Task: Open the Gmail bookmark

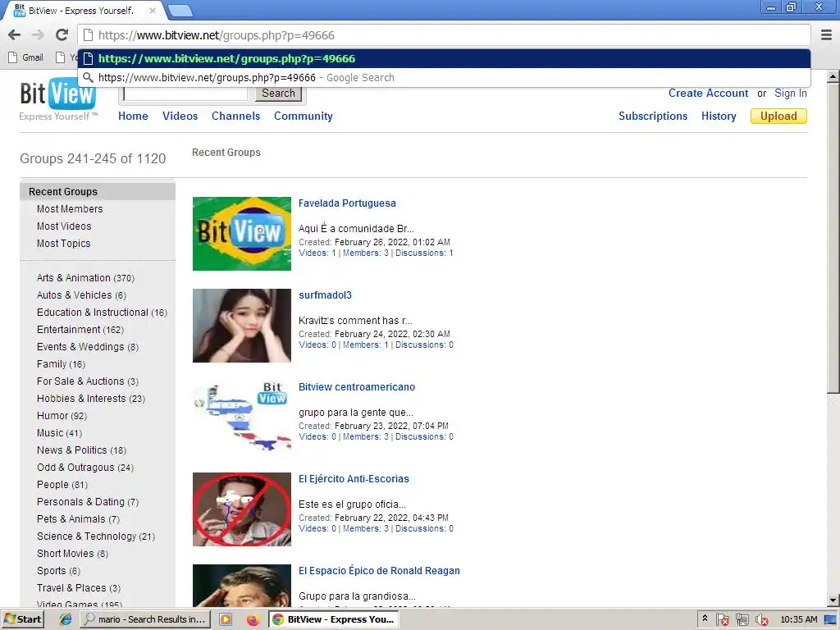Action: 26,57
